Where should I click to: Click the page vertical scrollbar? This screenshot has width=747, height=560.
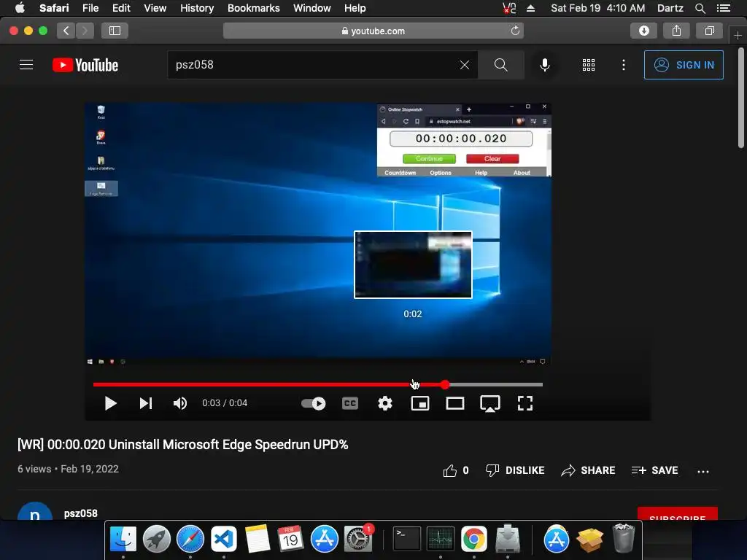741,98
